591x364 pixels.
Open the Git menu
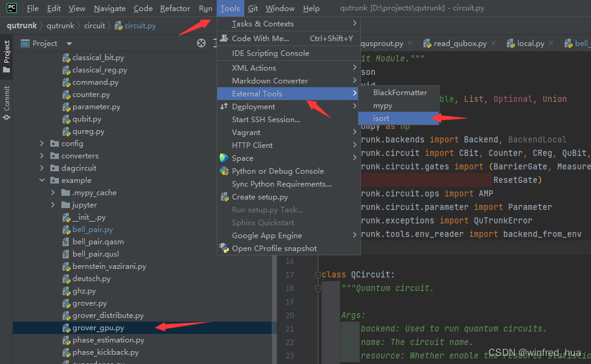(252, 8)
